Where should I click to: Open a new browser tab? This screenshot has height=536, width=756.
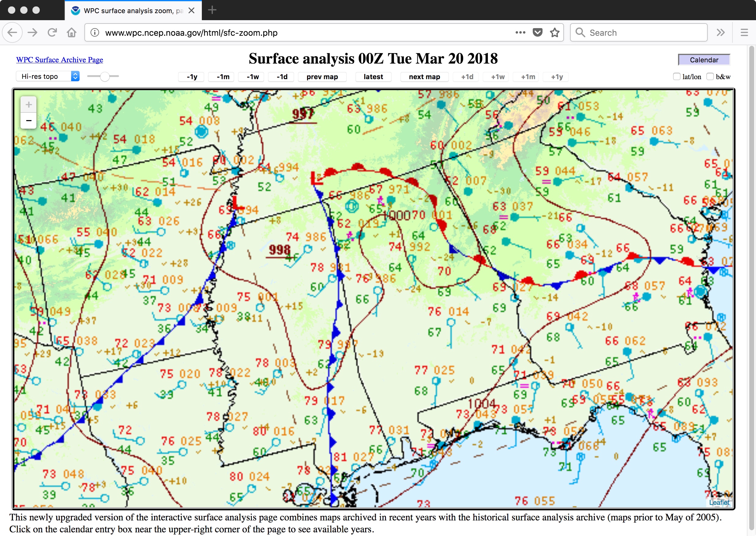(212, 10)
